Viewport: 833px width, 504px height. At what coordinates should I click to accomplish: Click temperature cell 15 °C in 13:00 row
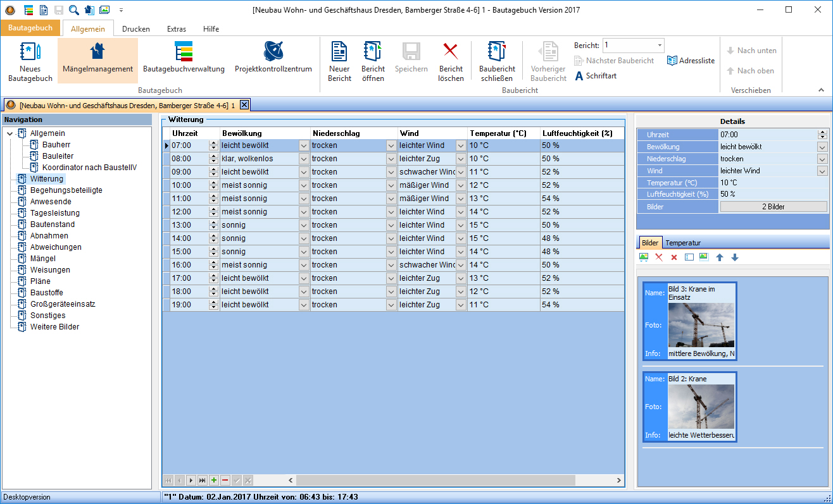coord(503,225)
